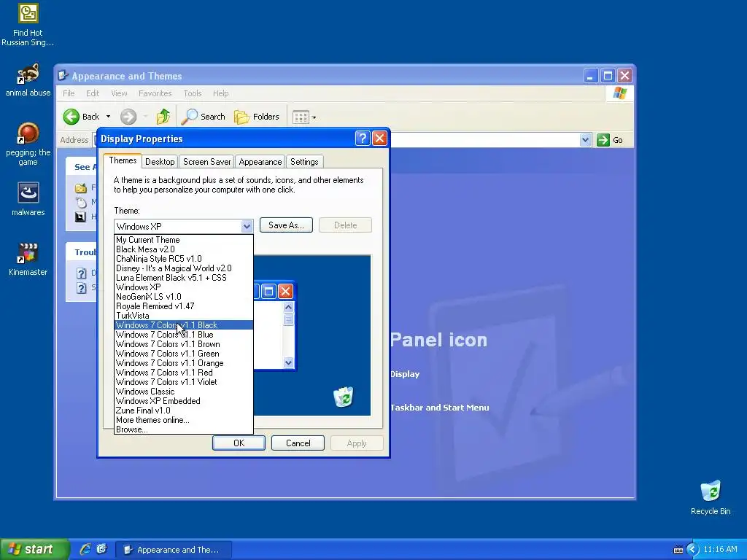
Task: Click Cancel in Display Properties
Action: pyautogui.click(x=298, y=443)
